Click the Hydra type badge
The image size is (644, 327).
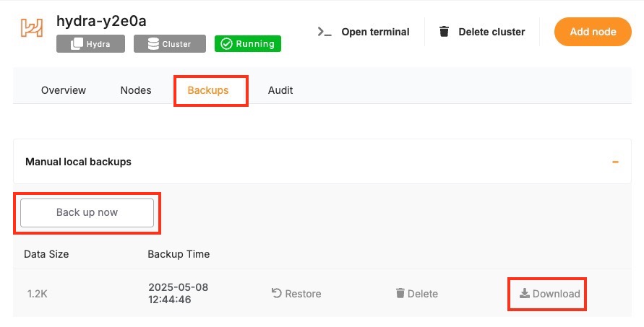[x=90, y=44]
